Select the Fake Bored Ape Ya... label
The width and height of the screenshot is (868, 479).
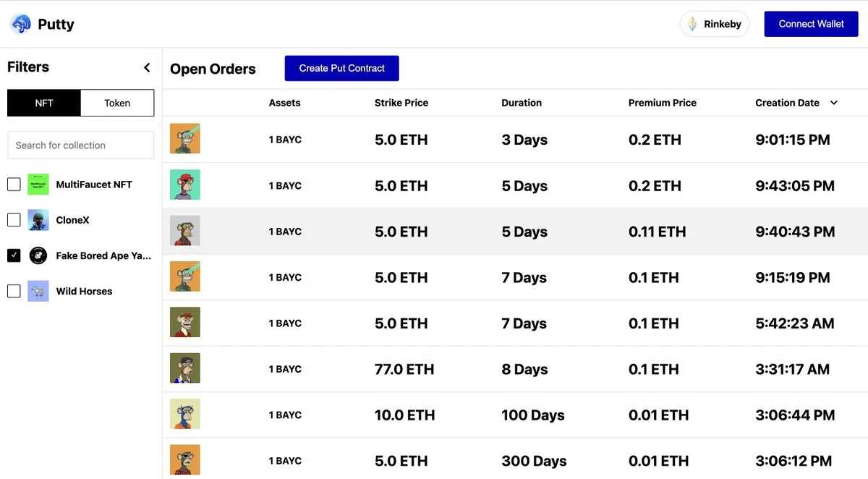pos(103,255)
